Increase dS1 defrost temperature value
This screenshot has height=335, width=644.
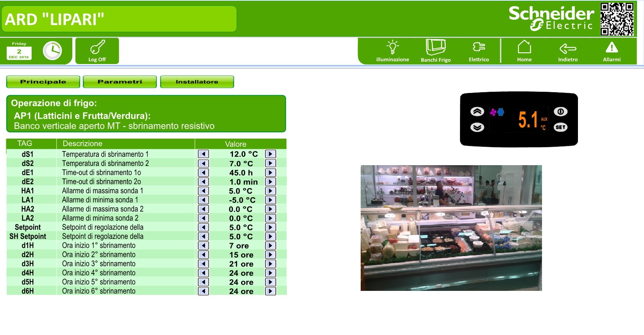coord(270,154)
